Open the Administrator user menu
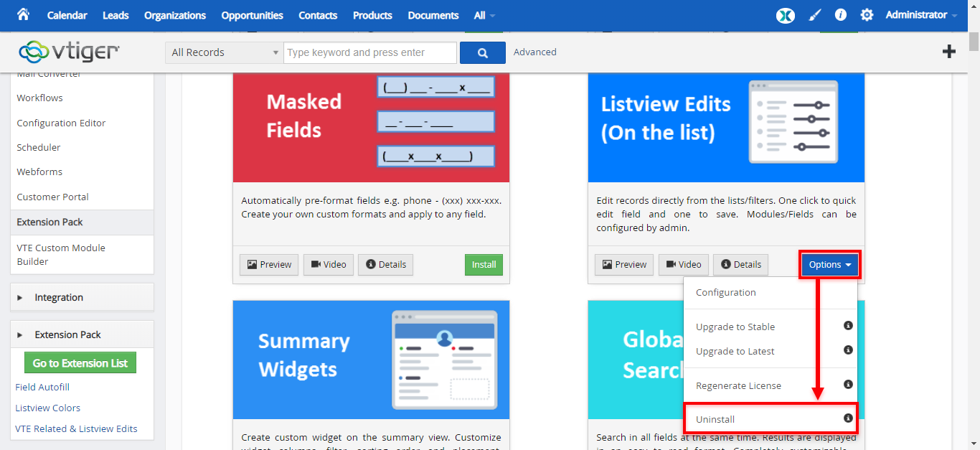The width and height of the screenshot is (980, 450). [921, 15]
